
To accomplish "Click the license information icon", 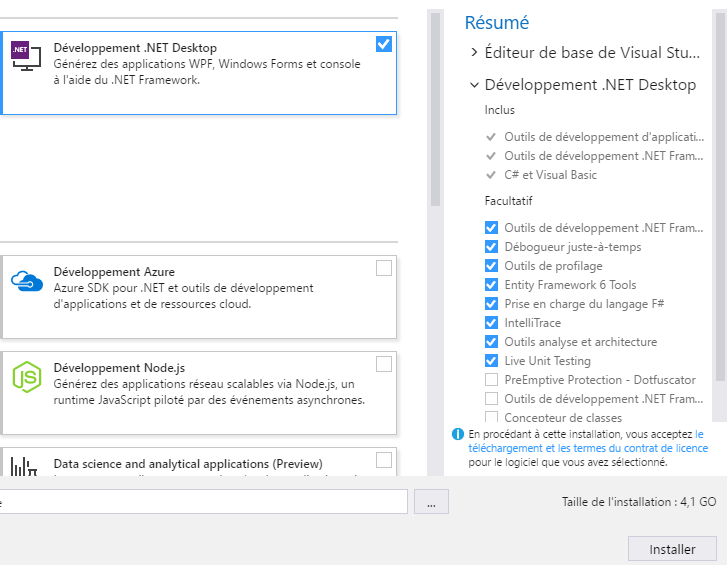I will (x=458, y=435).
